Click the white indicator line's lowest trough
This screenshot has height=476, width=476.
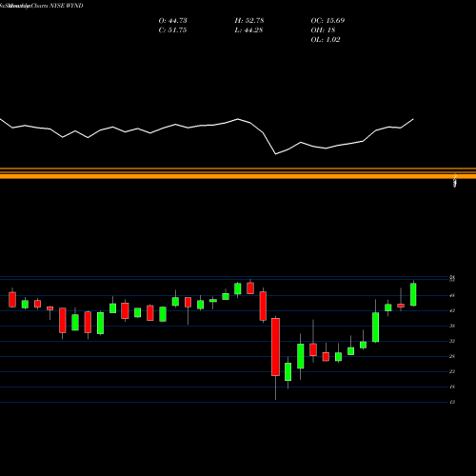point(275,154)
